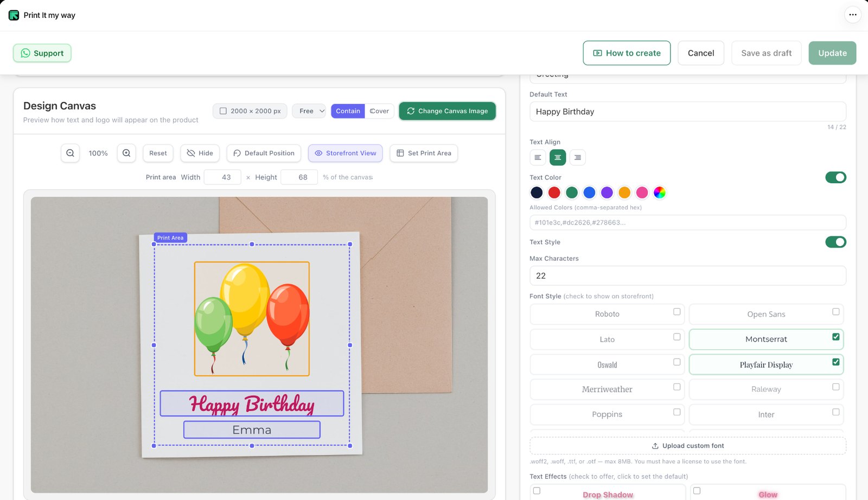Image resolution: width=868 pixels, height=500 pixels.
Task: Open the Free aspect ratio dropdown
Action: 309,111
